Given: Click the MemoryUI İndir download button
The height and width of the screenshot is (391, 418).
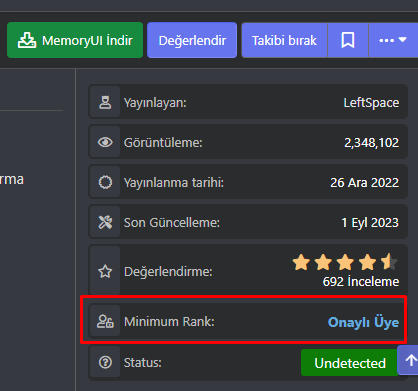Looking at the screenshot, I should 75,40.
